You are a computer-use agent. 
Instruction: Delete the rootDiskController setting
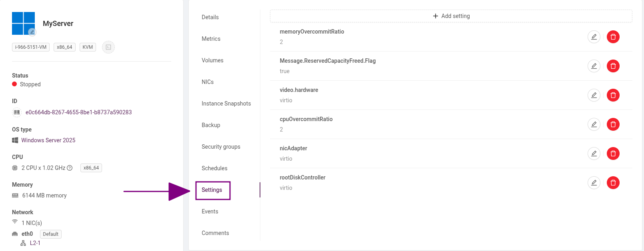point(613,183)
